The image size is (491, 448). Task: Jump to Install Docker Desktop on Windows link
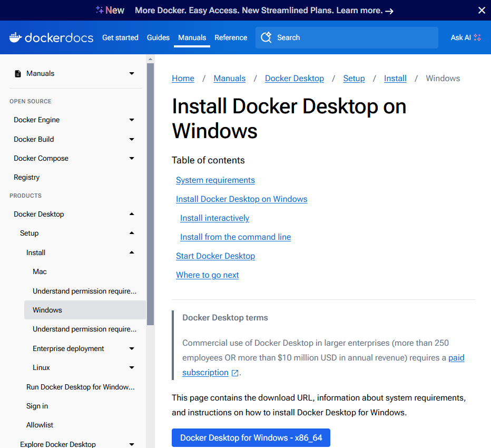(241, 199)
